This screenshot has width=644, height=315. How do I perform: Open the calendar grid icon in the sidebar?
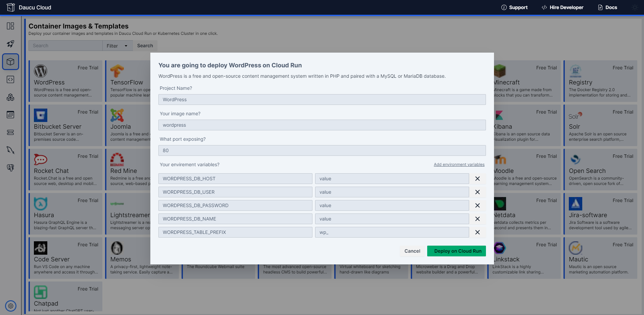pos(10,115)
